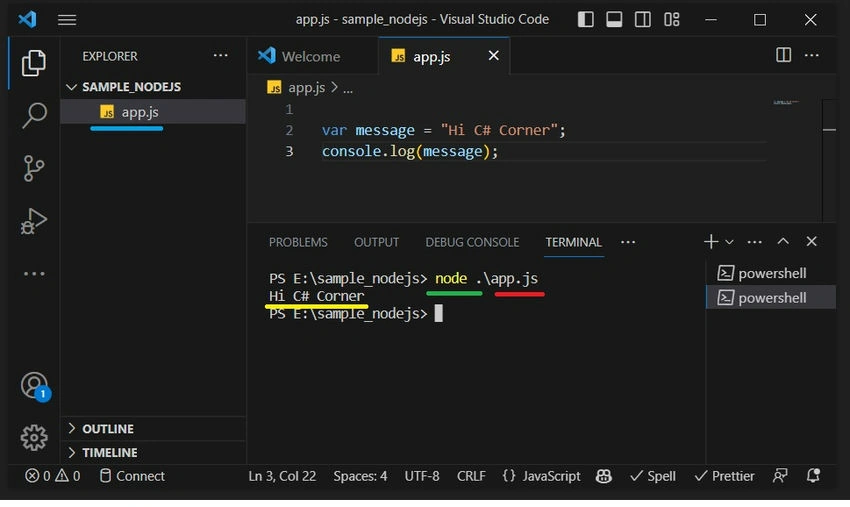This screenshot has height=507, width=850.
Task: Close the terminal panel
Action: coord(812,241)
